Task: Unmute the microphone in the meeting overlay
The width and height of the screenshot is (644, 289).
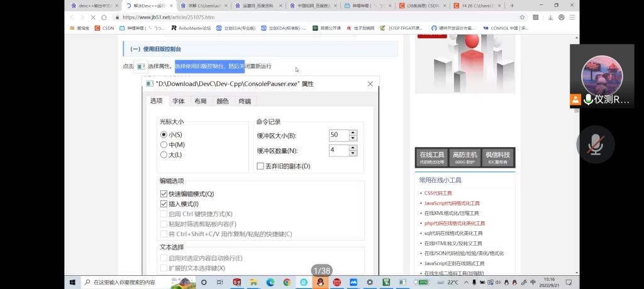Action: tap(595, 145)
